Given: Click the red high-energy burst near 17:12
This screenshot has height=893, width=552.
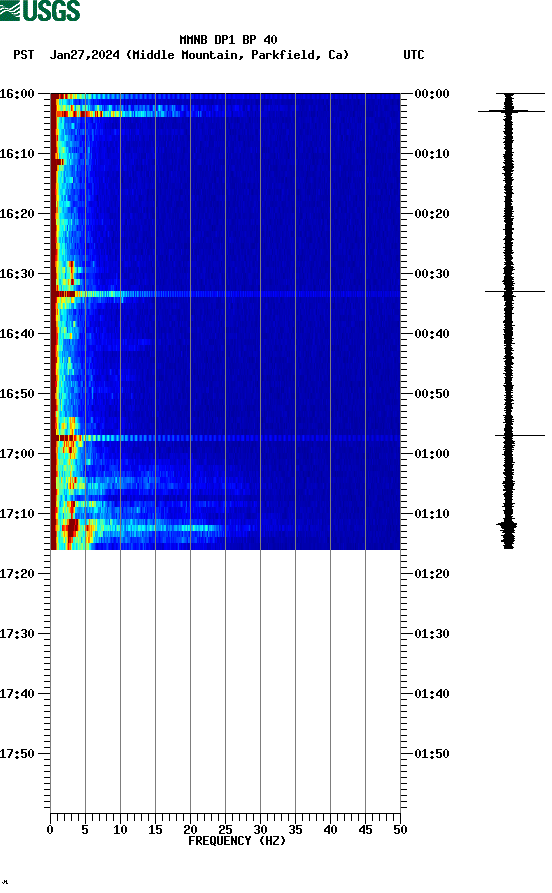Looking at the screenshot, I should (x=71, y=529).
